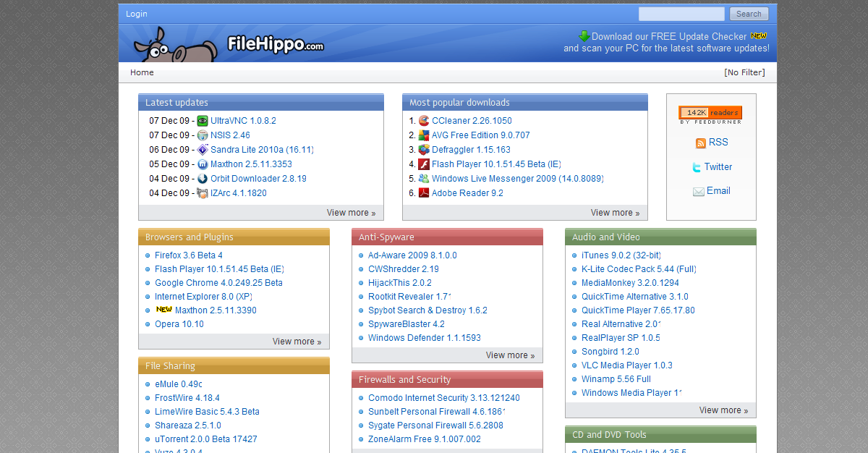Open Opera 10.10
This screenshot has width=868, height=453.
point(179,324)
